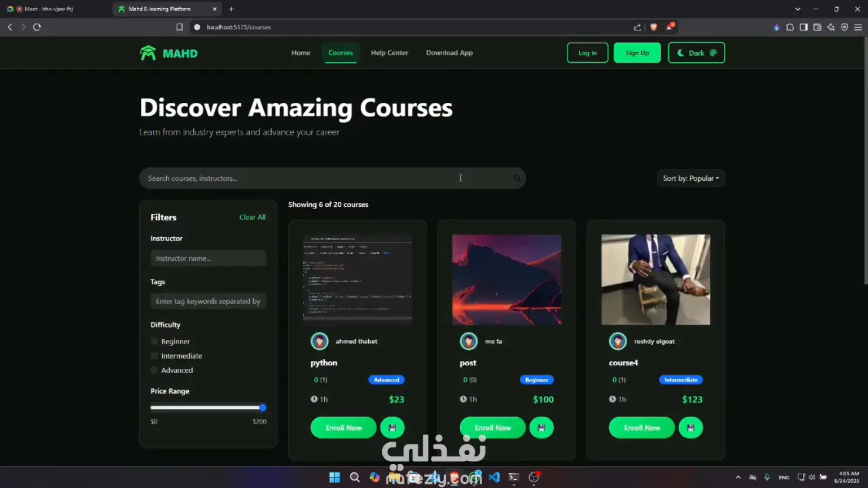
Task: Click Clear All filters link
Action: pos(253,217)
